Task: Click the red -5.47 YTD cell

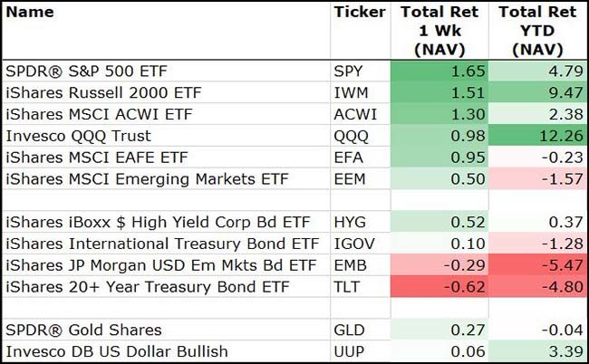Action: (x=537, y=265)
